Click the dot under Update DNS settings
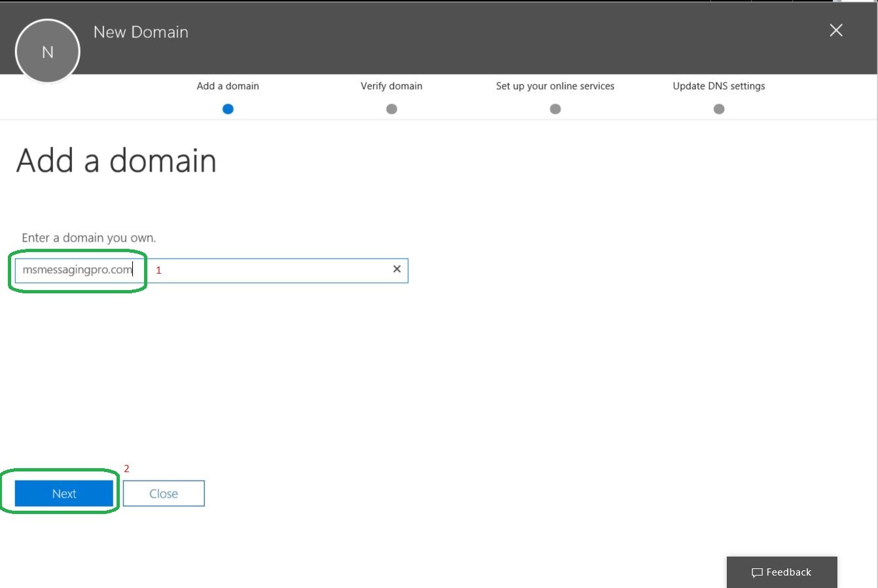The height and width of the screenshot is (588, 878). click(x=719, y=109)
